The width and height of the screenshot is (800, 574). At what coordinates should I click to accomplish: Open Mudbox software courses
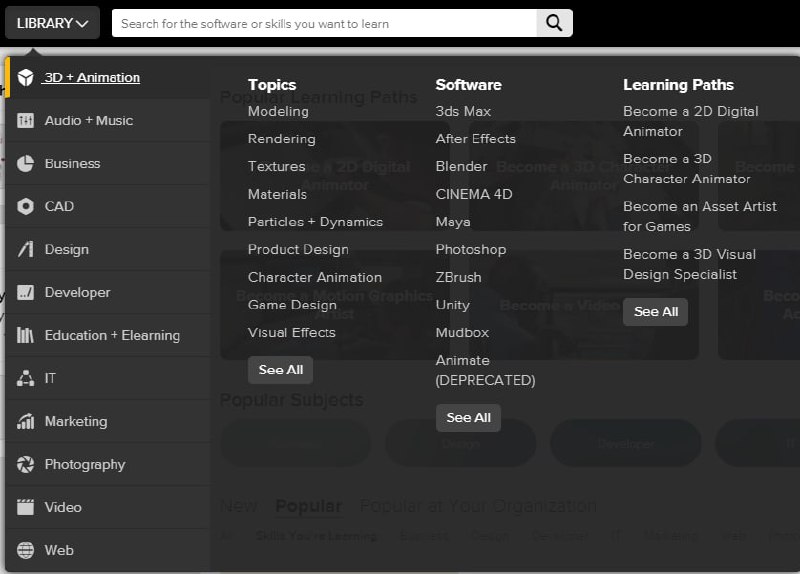click(462, 333)
